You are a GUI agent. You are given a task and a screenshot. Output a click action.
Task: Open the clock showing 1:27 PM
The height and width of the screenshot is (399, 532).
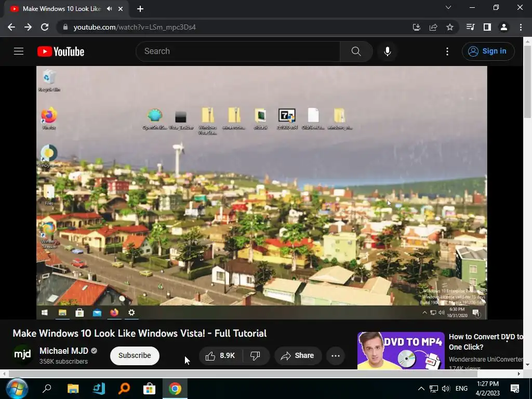488,389
